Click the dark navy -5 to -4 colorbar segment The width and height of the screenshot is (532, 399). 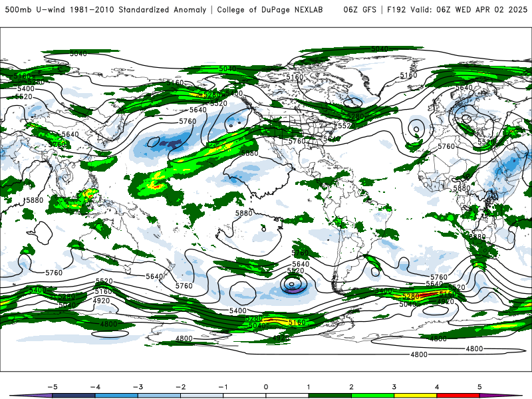click(74, 396)
